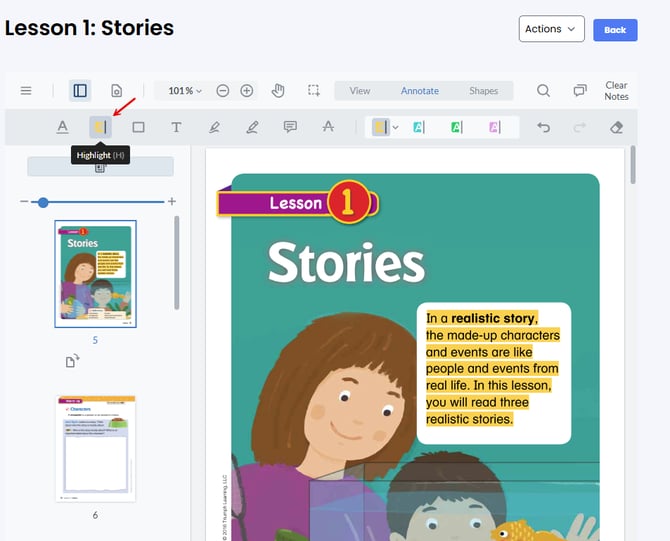670x541 pixels.
Task: Select the Pan hand tool
Action: 278,91
